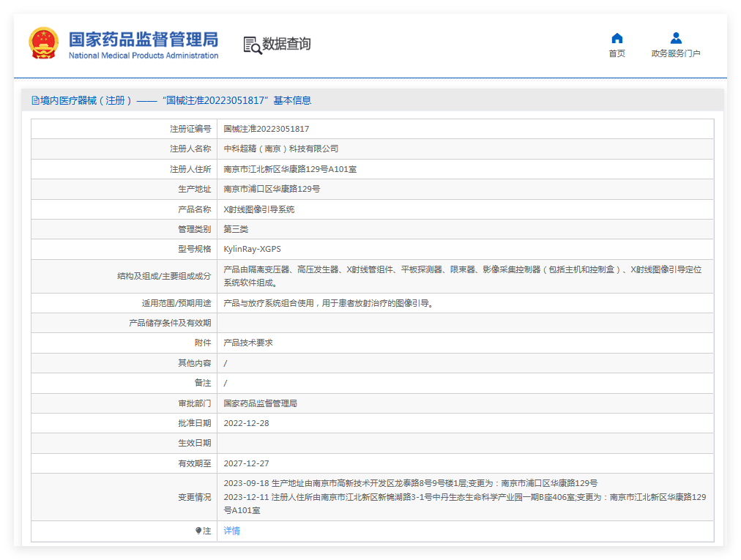Viewport: 741px width, 560px height.
Task: Click National Medical Products Administration subtitle
Action: click(144, 56)
